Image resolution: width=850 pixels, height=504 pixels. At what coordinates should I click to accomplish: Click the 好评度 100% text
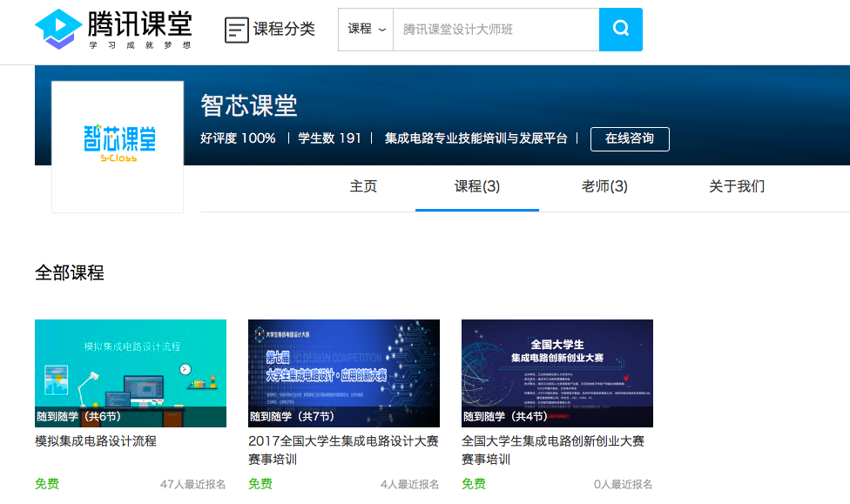[238, 138]
